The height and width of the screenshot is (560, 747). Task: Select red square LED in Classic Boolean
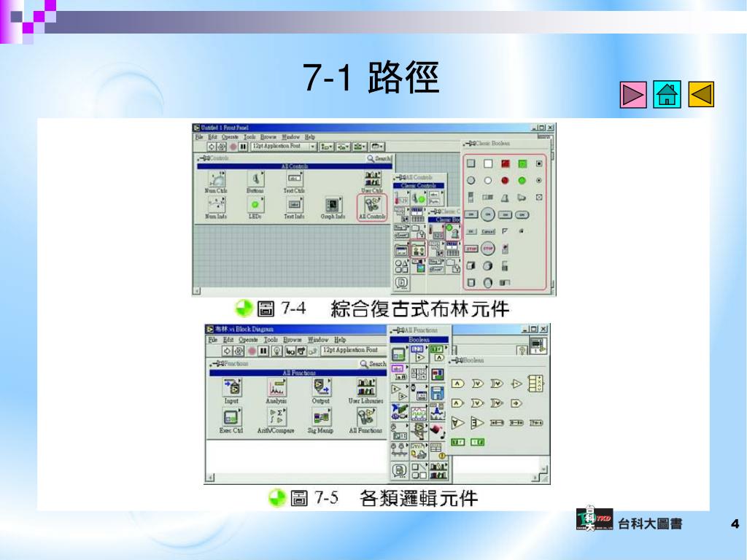point(505,164)
